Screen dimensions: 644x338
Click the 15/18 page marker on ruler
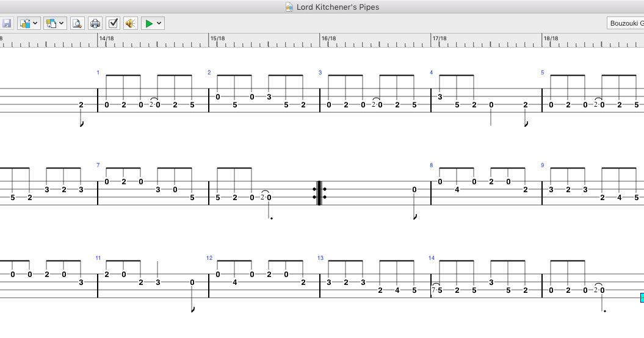click(218, 38)
